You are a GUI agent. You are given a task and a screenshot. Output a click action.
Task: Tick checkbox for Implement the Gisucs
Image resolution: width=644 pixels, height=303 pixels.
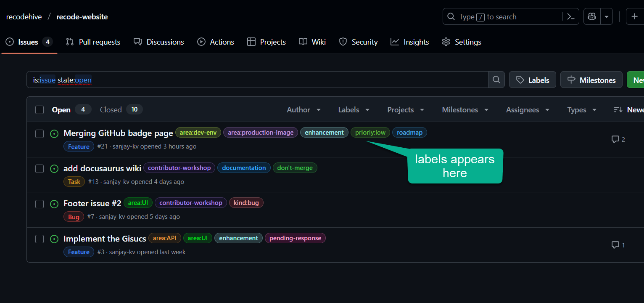pyautogui.click(x=40, y=239)
